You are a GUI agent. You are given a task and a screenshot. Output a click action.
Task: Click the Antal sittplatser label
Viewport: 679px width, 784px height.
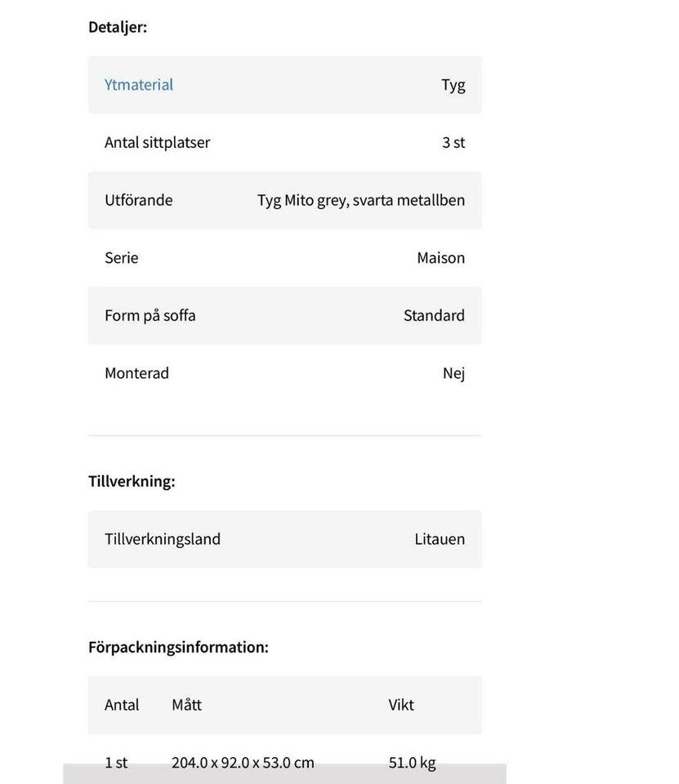click(x=157, y=142)
